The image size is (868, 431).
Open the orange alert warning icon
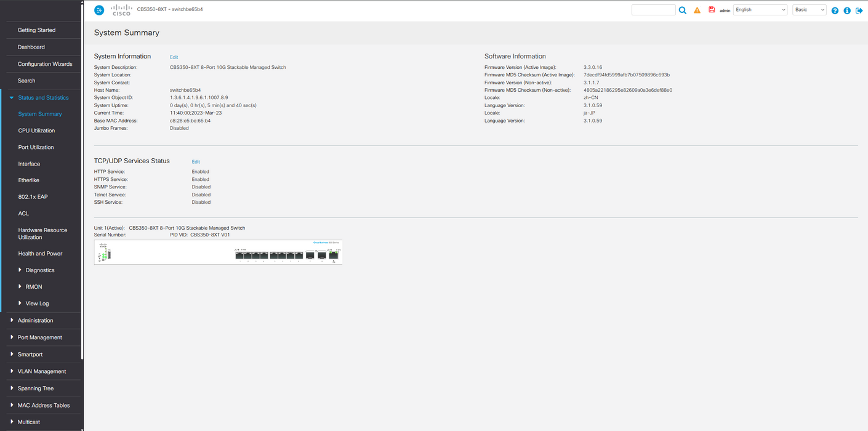(x=697, y=10)
